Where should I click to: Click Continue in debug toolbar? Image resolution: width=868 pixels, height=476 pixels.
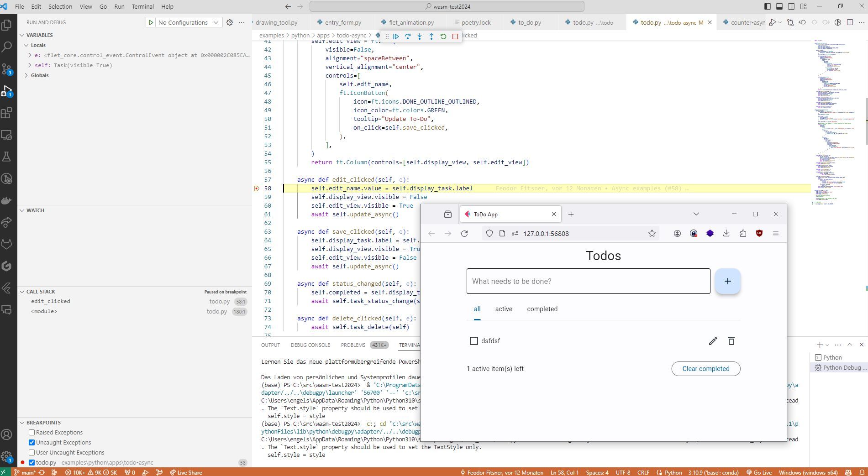click(396, 36)
